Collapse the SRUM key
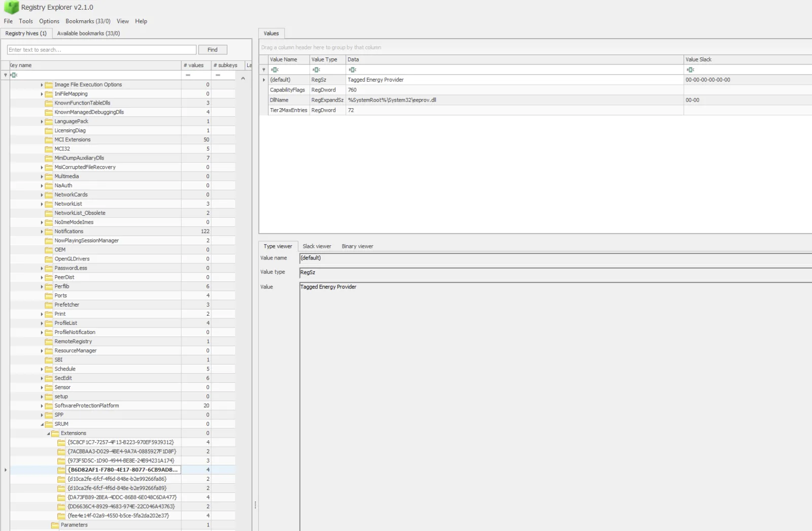The image size is (812, 531). 42,424
